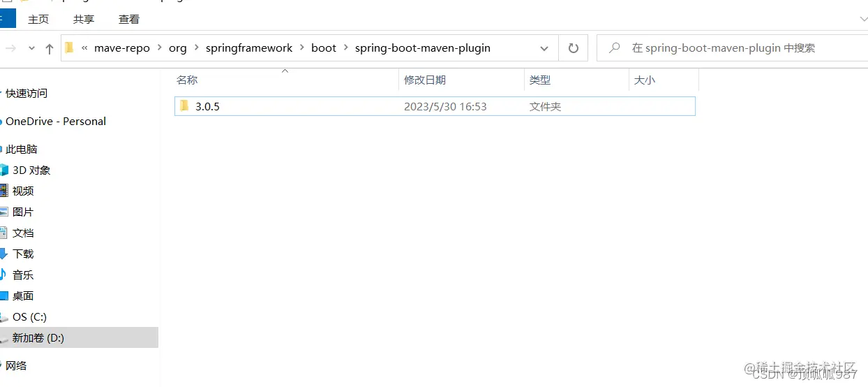Screen dimensions: 868x387
Task: Click the search magnifier icon
Action: pyautogui.click(x=615, y=48)
